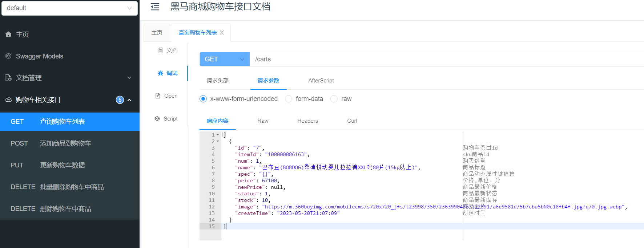Image resolution: width=644 pixels, height=248 pixels.
Task: Click the itemId value 100000006163
Action: [286, 154]
